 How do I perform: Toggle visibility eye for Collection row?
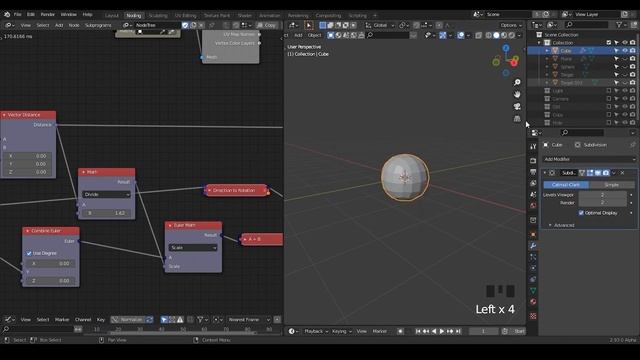click(x=624, y=42)
